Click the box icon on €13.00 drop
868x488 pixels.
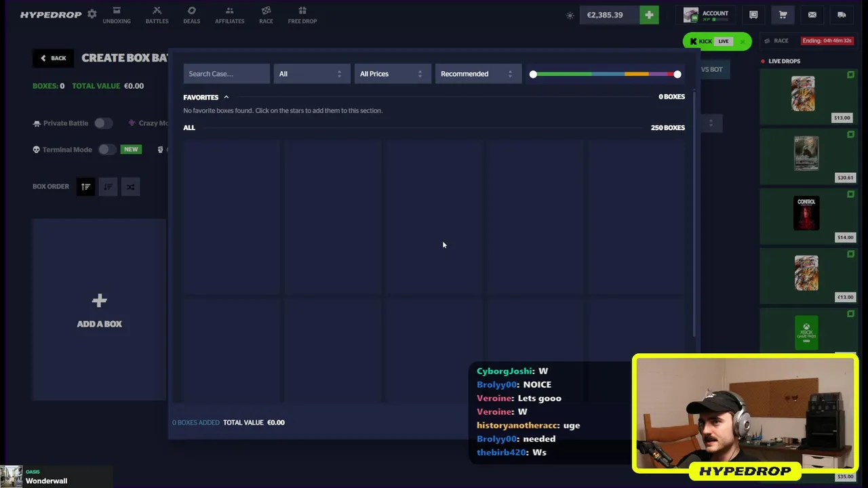850,253
